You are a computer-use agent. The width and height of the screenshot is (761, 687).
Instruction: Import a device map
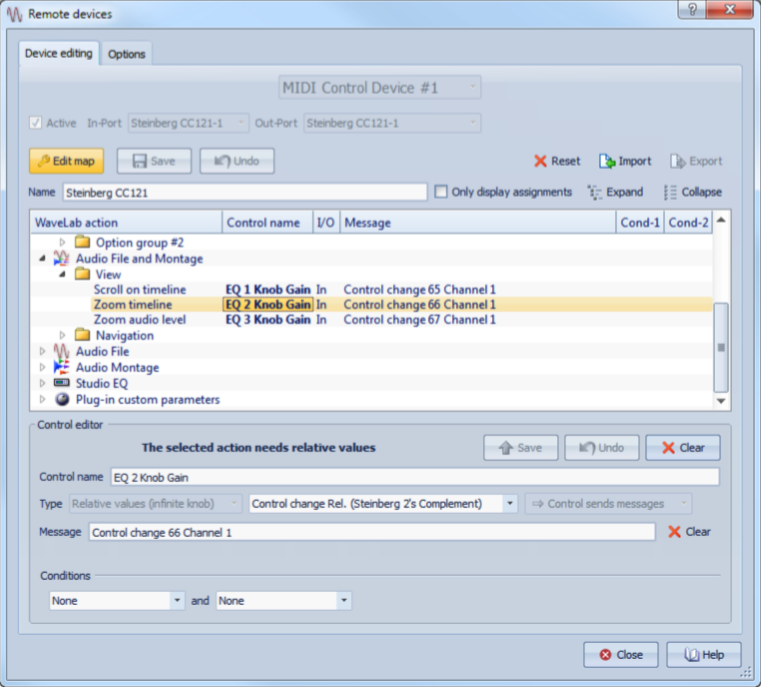coord(625,161)
